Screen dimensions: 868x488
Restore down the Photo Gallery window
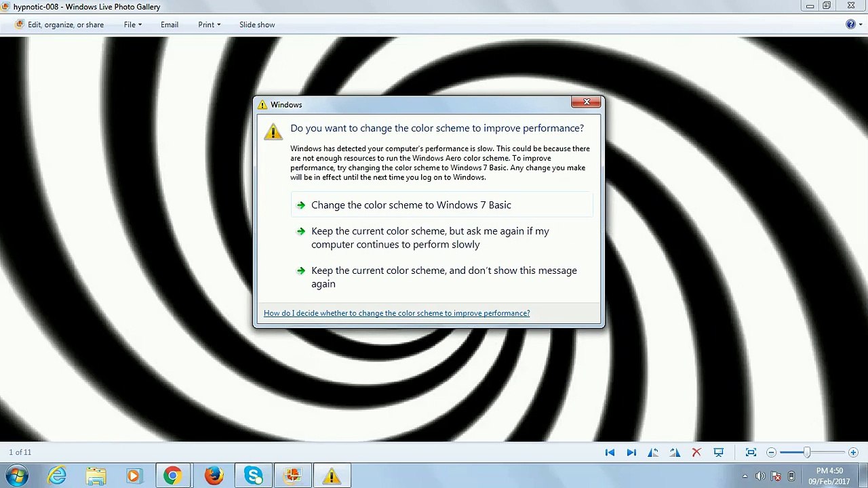pyautogui.click(x=827, y=6)
